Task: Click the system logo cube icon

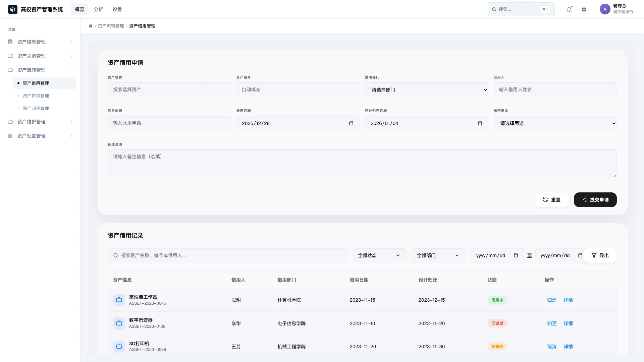Action: [x=13, y=9]
